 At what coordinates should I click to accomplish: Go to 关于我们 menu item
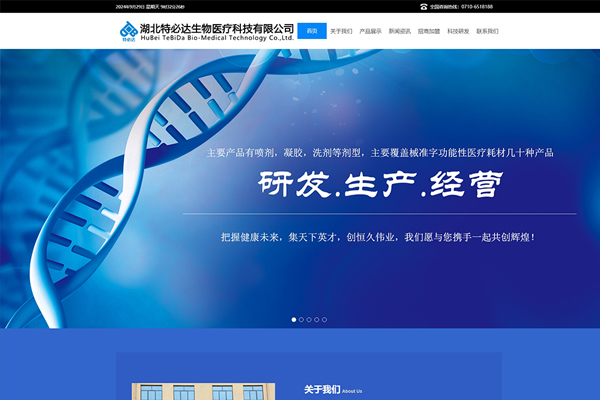click(x=341, y=31)
